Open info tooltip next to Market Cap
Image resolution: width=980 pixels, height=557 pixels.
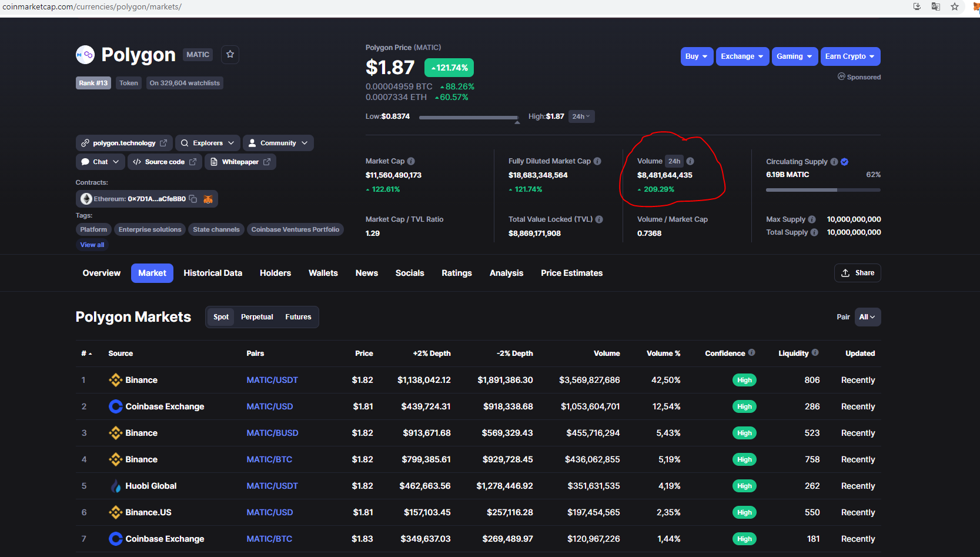(411, 161)
